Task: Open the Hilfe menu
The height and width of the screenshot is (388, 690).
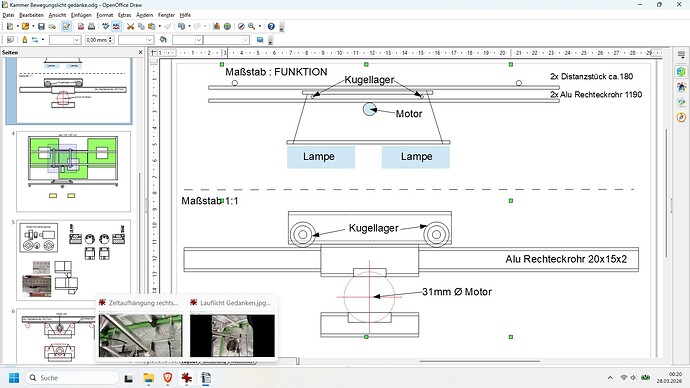Action: (185, 15)
